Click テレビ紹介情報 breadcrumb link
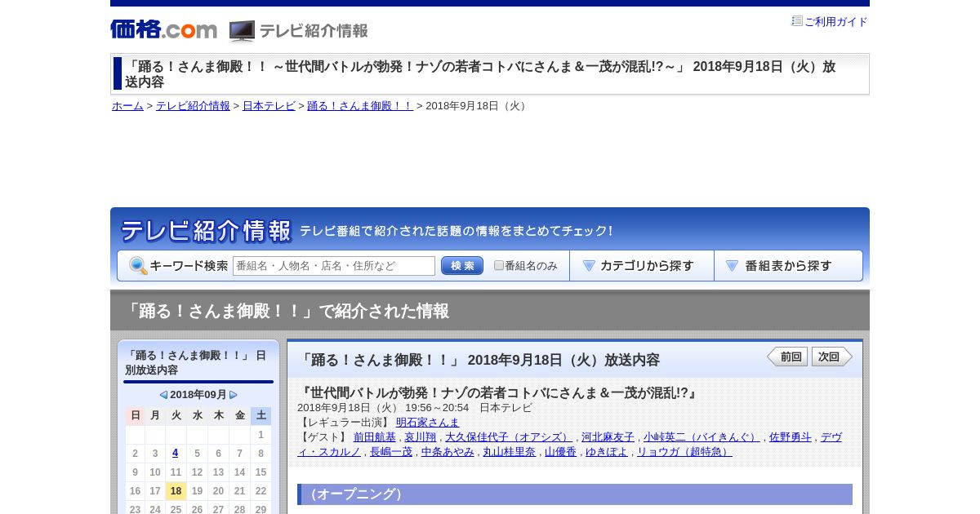Screen dimensions: 980x514 [193, 106]
